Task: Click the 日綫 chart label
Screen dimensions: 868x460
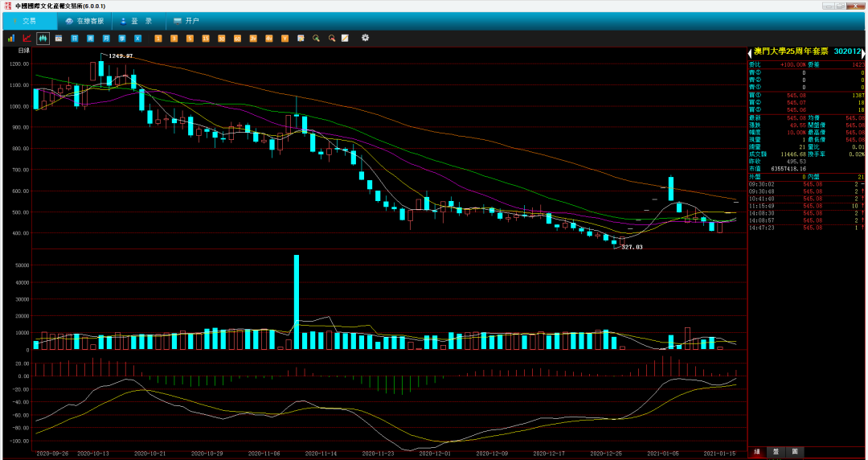Action: coord(24,51)
